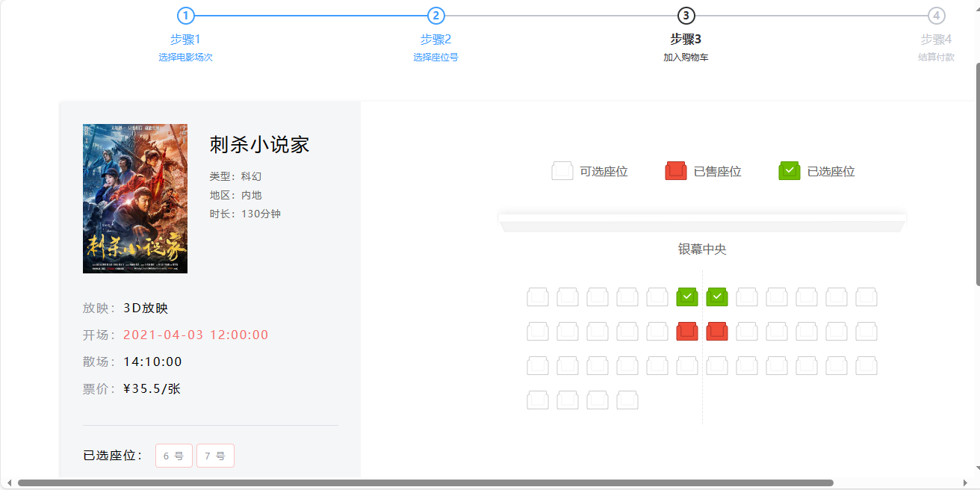Screen dimensions: 980x490
Task: Select the fifth seat in row one
Action: point(657,297)
